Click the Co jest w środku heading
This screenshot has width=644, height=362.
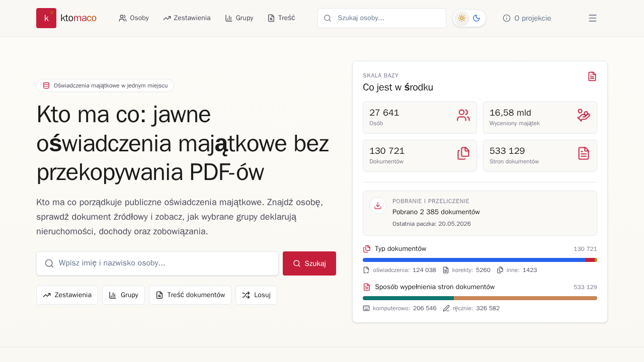(398, 87)
